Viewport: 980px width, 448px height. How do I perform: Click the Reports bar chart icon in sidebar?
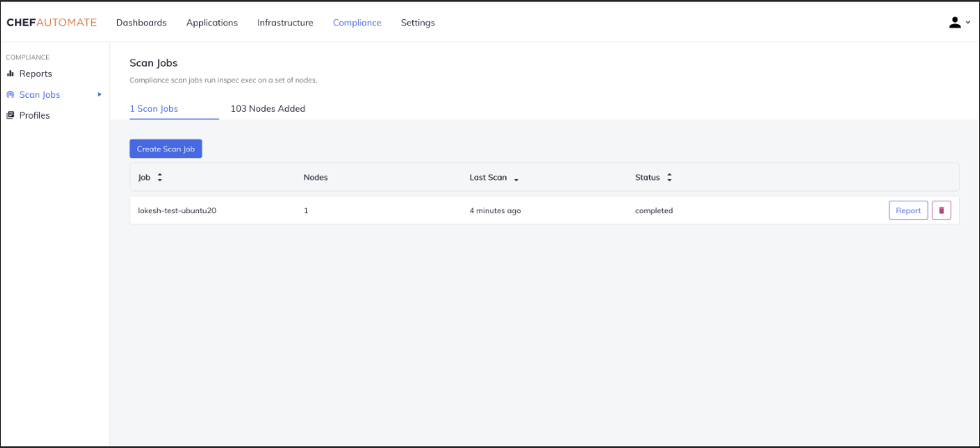click(11, 74)
